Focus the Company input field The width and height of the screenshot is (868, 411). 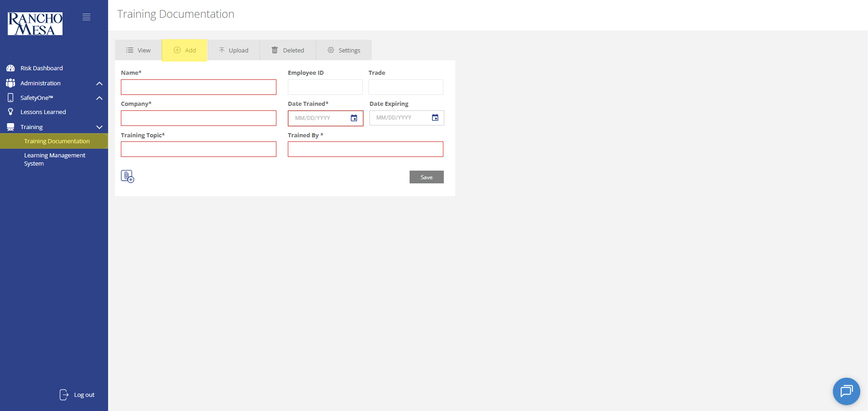(198, 118)
